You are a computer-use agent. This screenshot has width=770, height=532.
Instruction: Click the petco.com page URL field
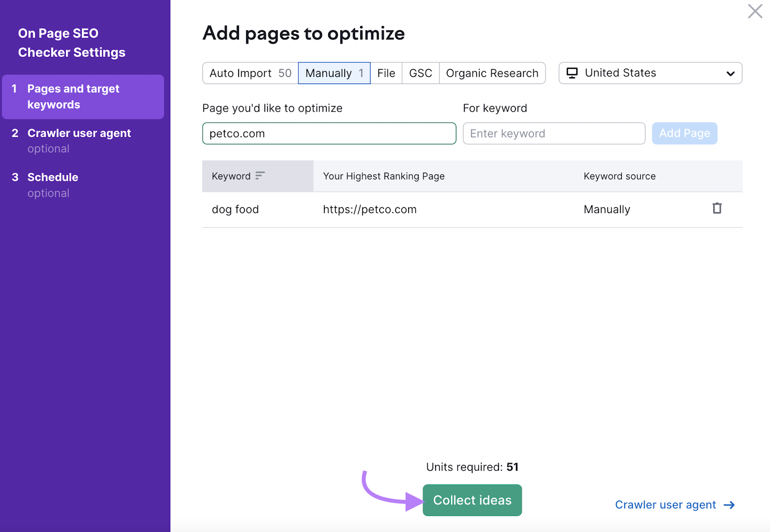click(329, 133)
